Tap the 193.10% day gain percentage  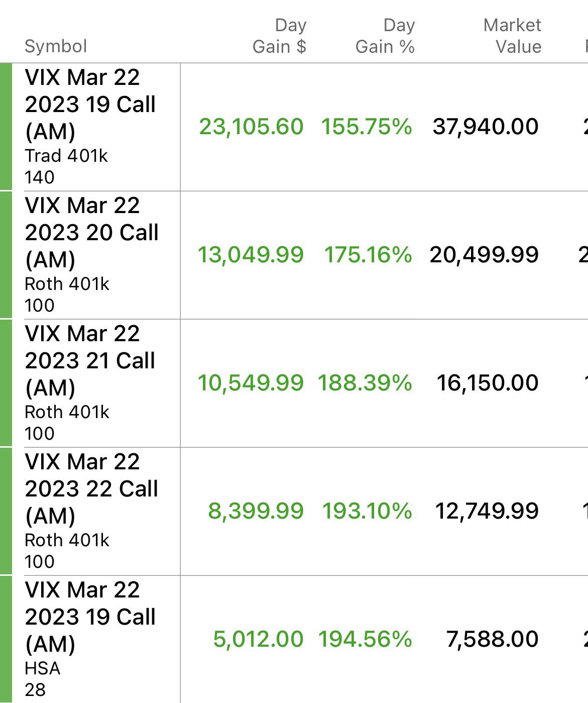click(367, 511)
